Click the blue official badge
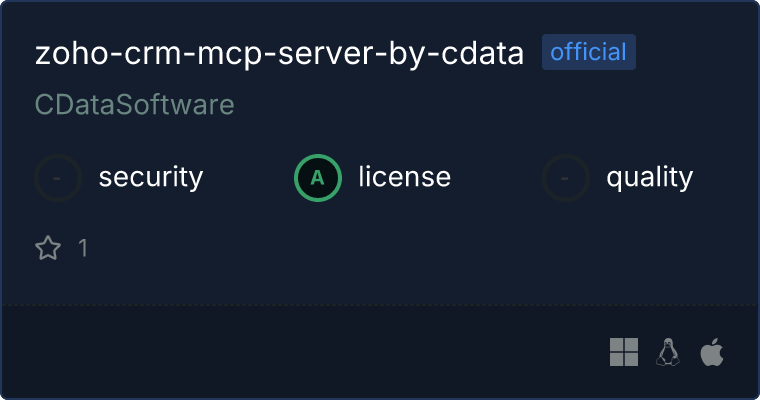This screenshot has height=400, width=760. pyautogui.click(x=589, y=53)
